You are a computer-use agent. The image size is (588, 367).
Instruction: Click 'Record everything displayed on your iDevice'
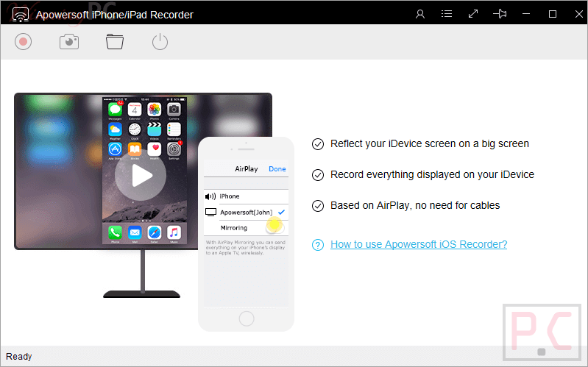pos(432,175)
